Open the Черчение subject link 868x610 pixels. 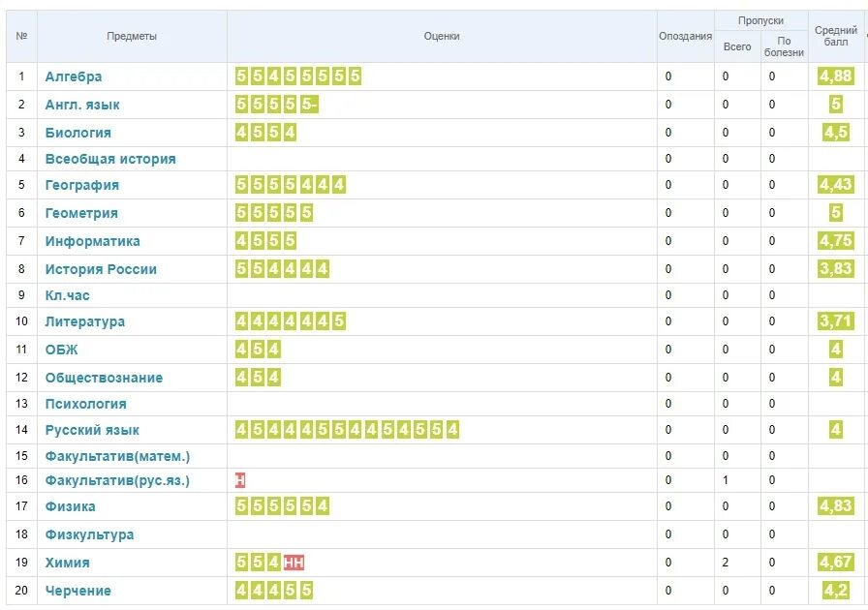point(78,591)
